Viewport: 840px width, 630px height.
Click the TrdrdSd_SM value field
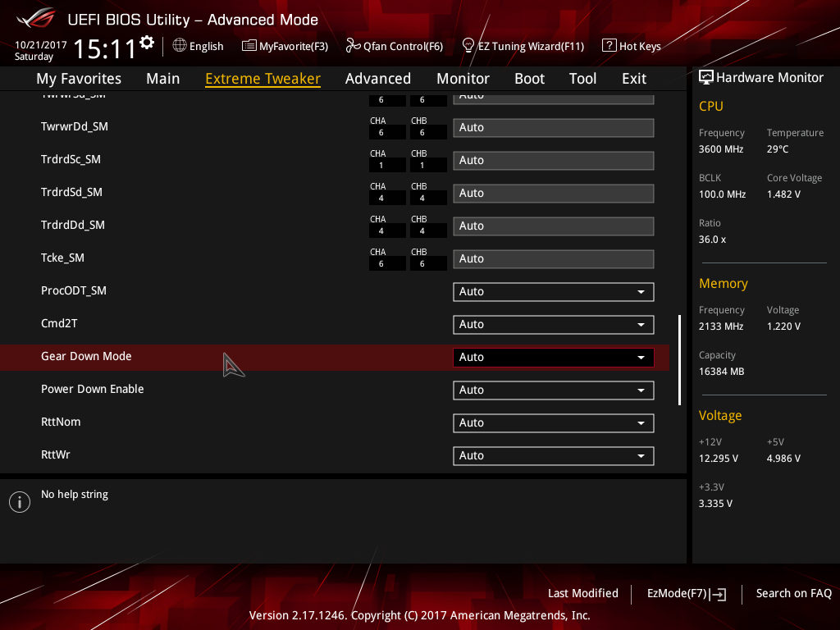(554, 194)
